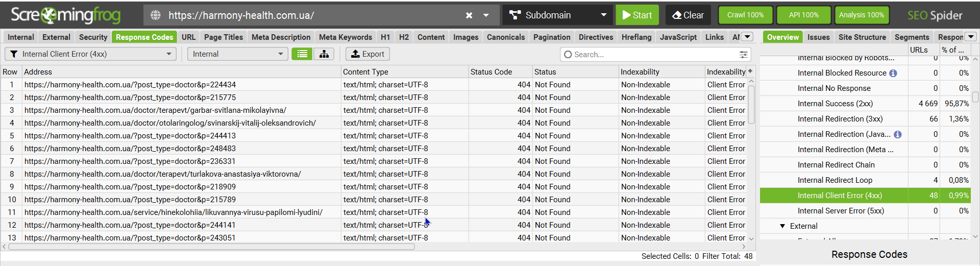Open search filter options icon

click(743, 54)
